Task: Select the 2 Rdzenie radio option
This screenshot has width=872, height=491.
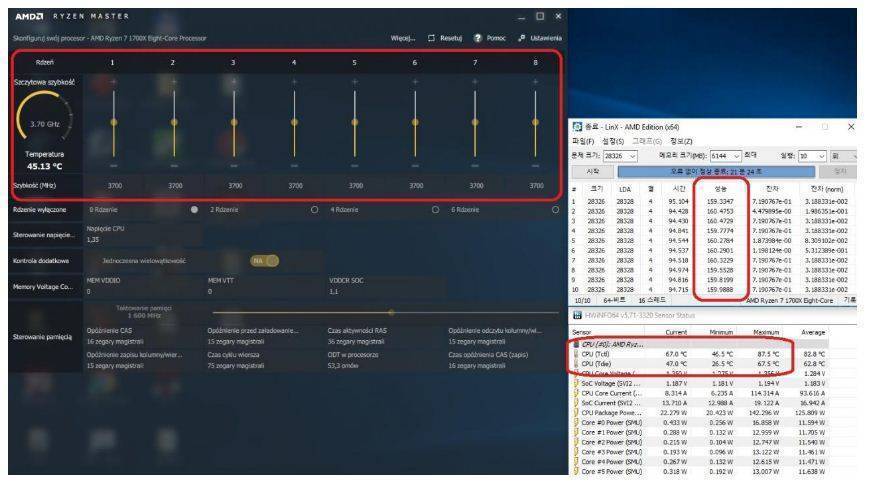Action: click(x=315, y=209)
